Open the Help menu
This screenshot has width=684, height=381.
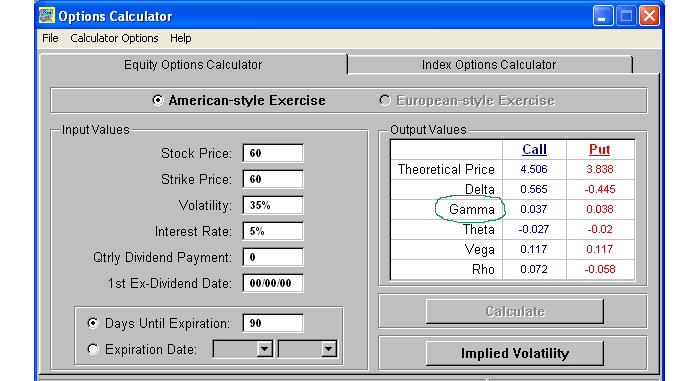click(x=181, y=38)
